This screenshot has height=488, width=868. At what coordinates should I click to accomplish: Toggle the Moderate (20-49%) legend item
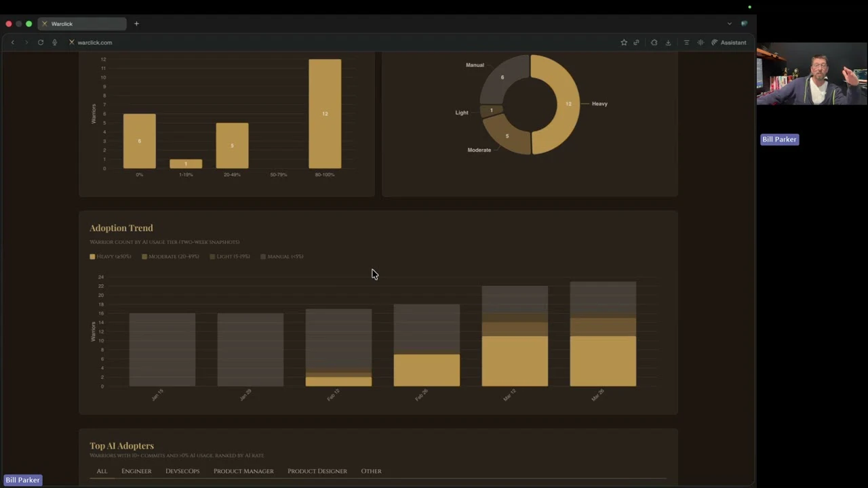coord(170,256)
